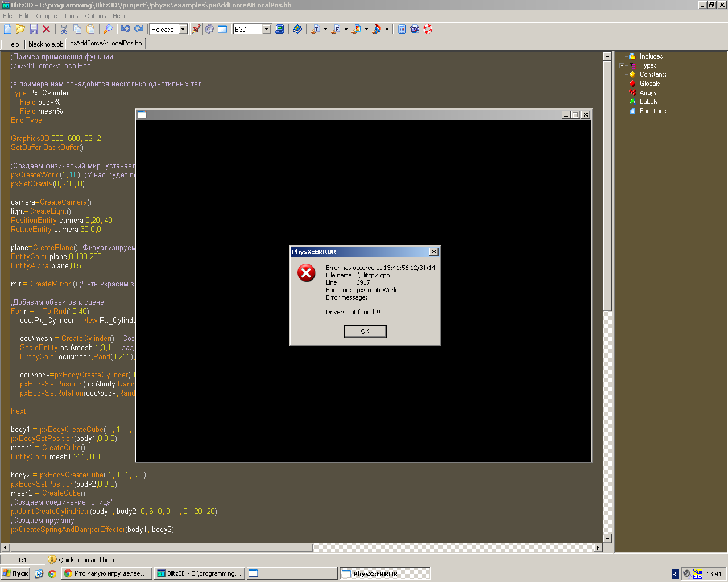Image resolution: width=728 pixels, height=582 pixels.
Task: Select Functions in the code tree
Action: tap(652, 111)
